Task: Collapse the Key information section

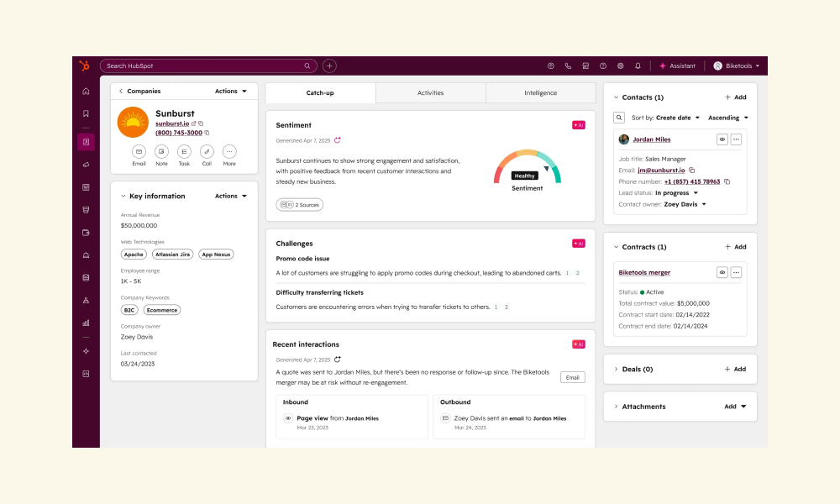Action: point(123,196)
